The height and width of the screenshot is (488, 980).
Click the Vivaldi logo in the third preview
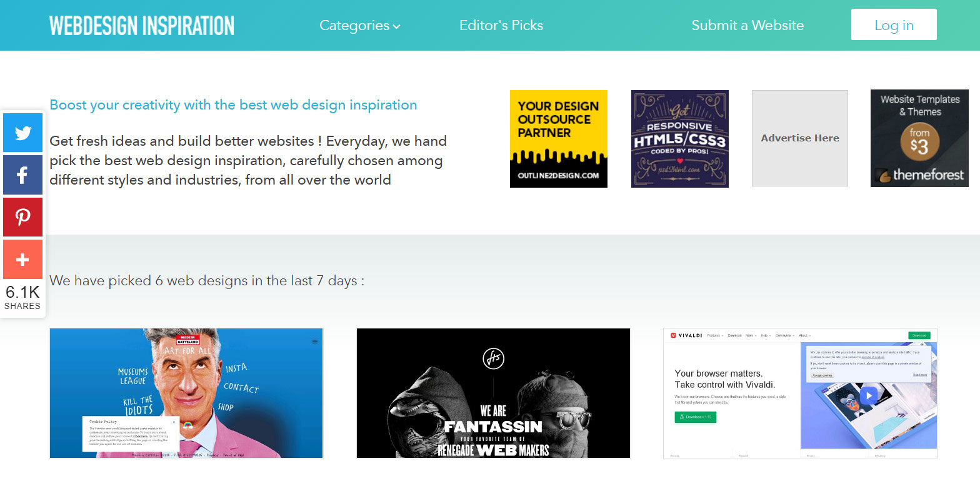coord(685,335)
